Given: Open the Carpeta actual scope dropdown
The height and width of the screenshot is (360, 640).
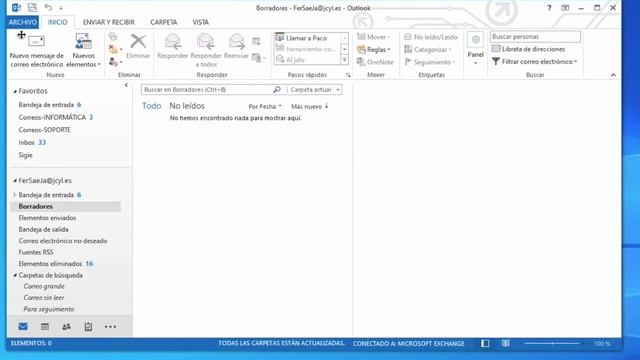Looking at the screenshot, I should coord(314,89).
